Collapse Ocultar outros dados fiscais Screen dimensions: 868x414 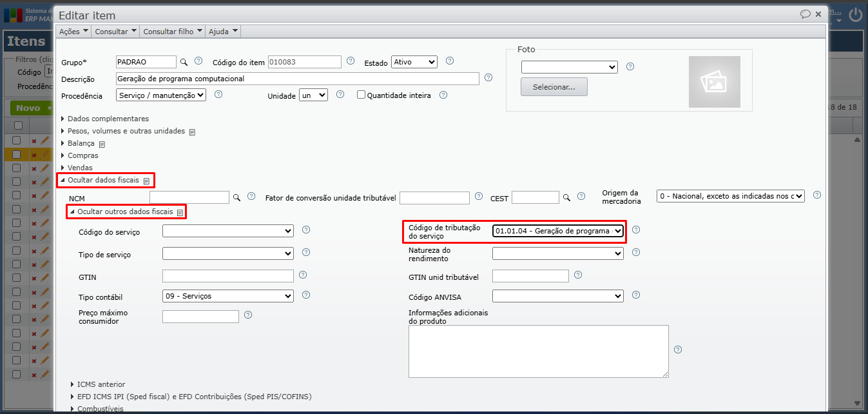click(122, 211)
